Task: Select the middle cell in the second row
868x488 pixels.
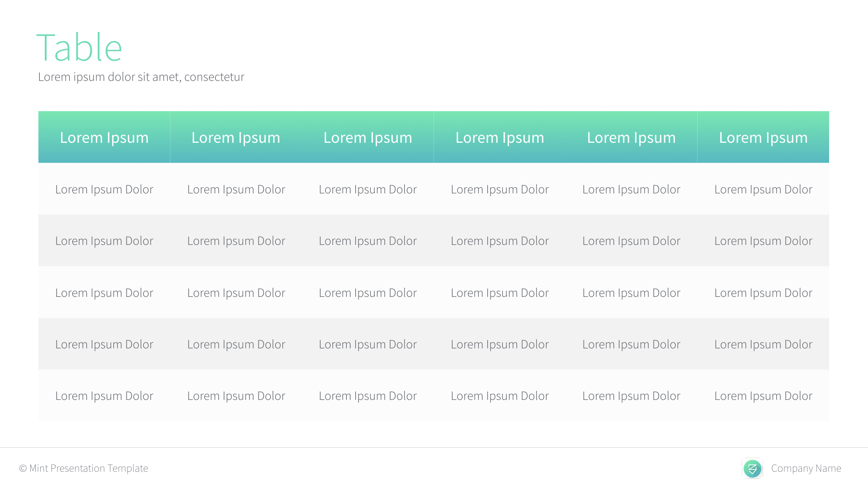Action: [368, 240]
